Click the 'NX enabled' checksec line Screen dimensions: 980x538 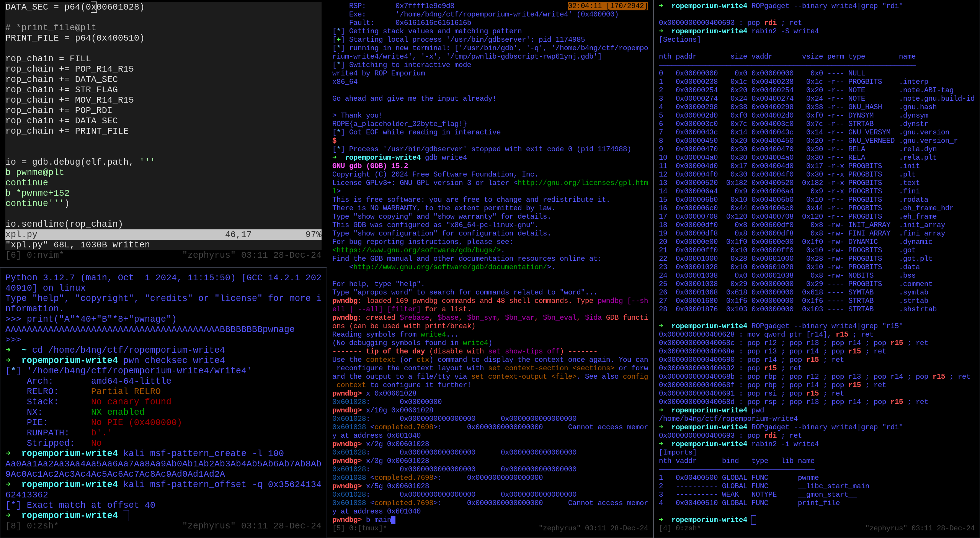[x=117, y=412]
